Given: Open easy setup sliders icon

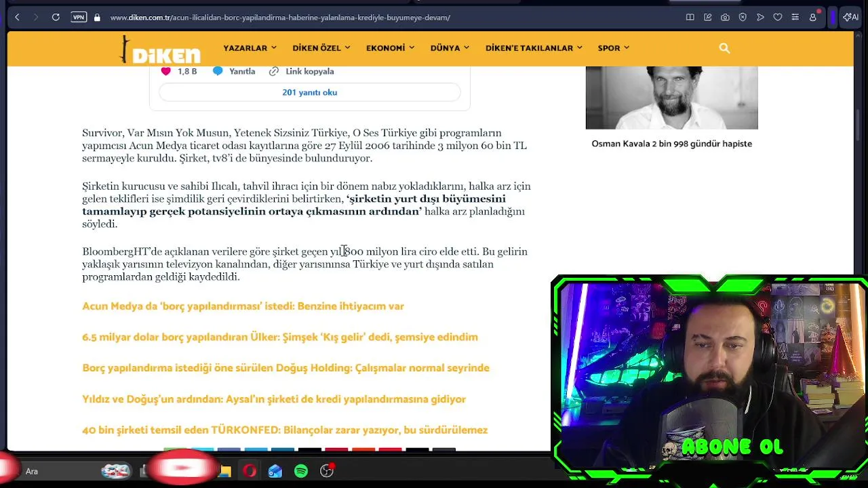Looking at the screenshot, I should [795, 17].
